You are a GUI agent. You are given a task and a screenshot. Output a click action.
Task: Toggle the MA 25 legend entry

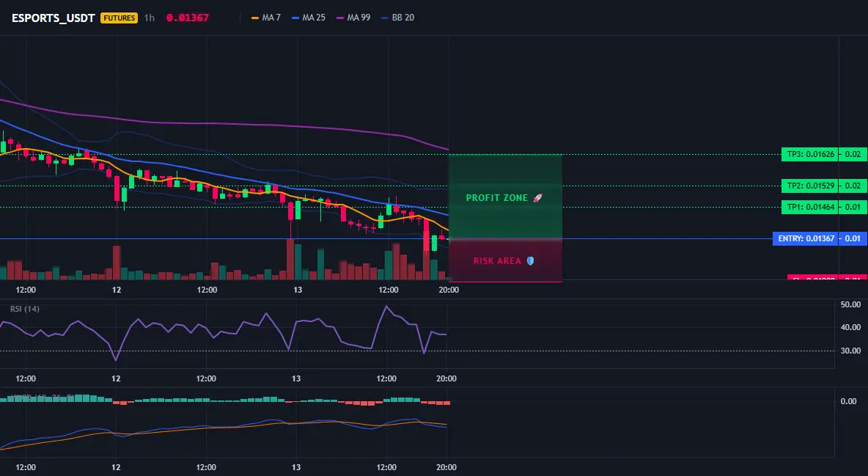click(309, 18)
